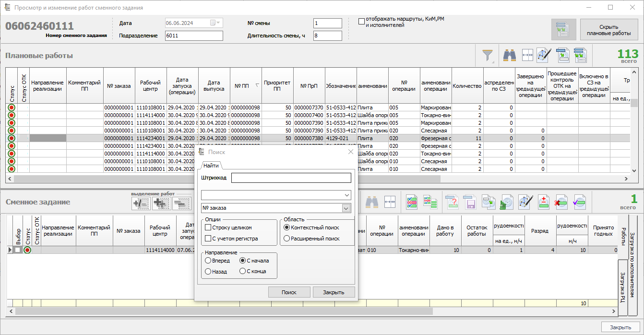Toggle the С учетом регистра checkbox
Screen dimensions: 644x335
(x=208, y=239)
